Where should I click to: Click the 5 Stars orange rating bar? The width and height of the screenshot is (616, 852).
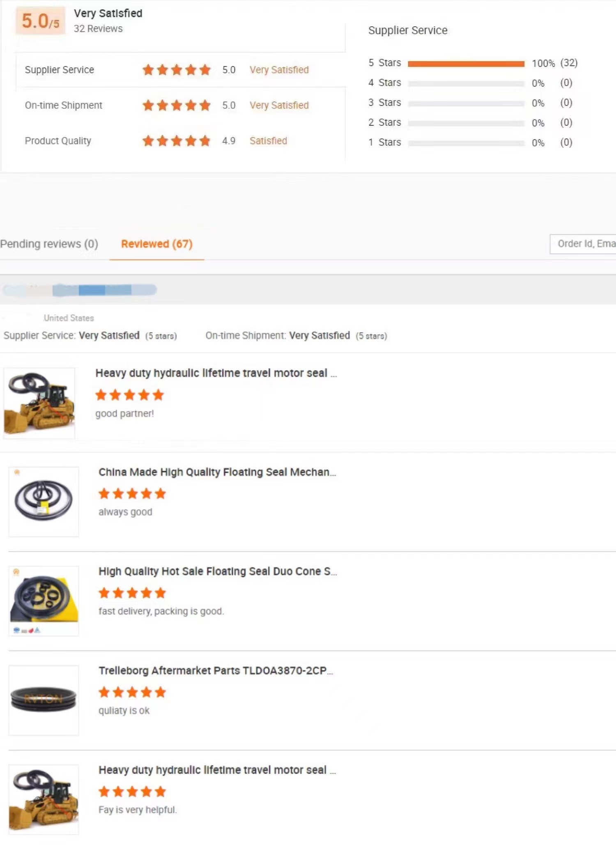[x=466, y=64]
